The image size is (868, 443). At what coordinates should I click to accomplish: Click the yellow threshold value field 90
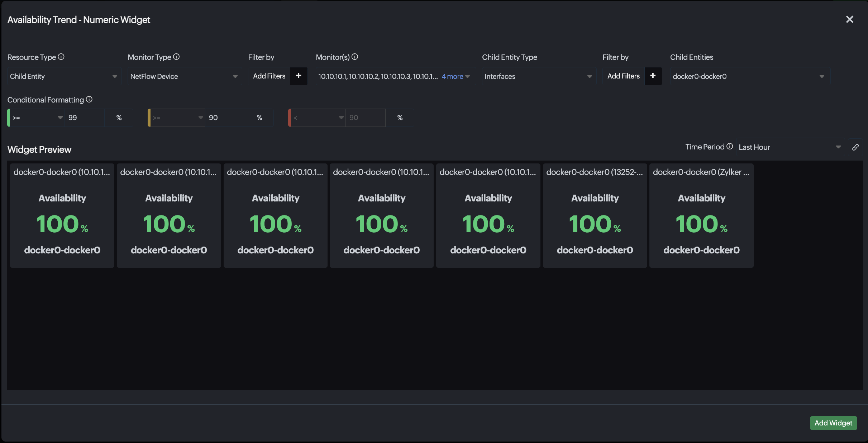(225, 118)
